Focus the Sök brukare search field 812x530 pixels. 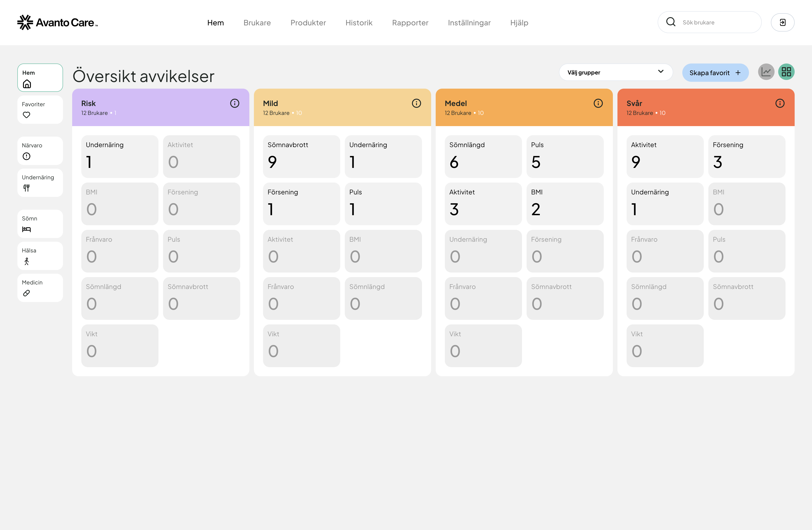pyautogui.click(x=710, y=22)
